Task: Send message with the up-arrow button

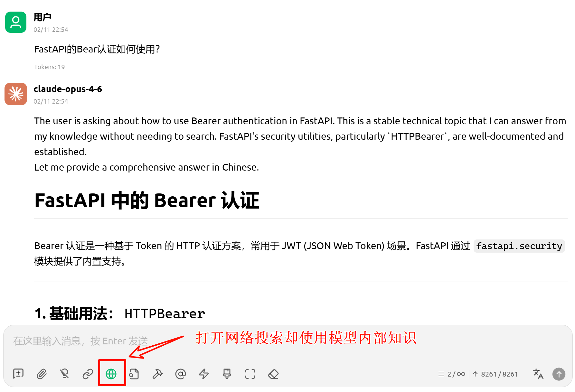Action: (x=559, y=374)
